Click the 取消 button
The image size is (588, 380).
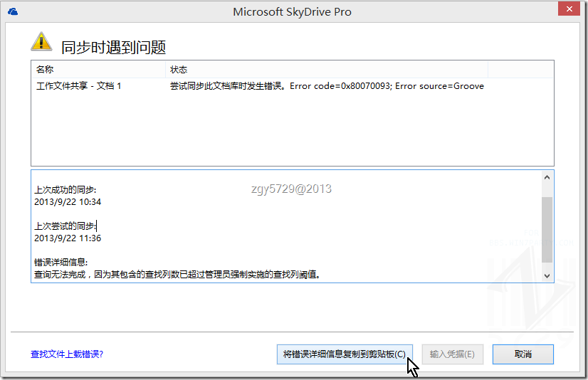click(523, 354)
